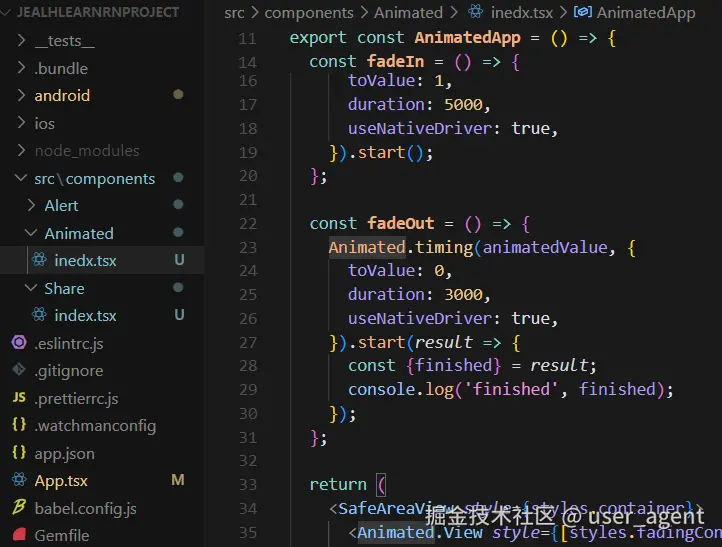Open the .prettierrc.js file
This screenshot has width=722, height=547.
[x=76, y=398]
